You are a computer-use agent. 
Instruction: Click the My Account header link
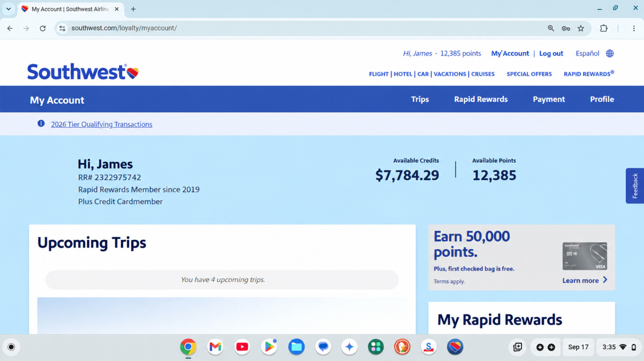point(510,53)
